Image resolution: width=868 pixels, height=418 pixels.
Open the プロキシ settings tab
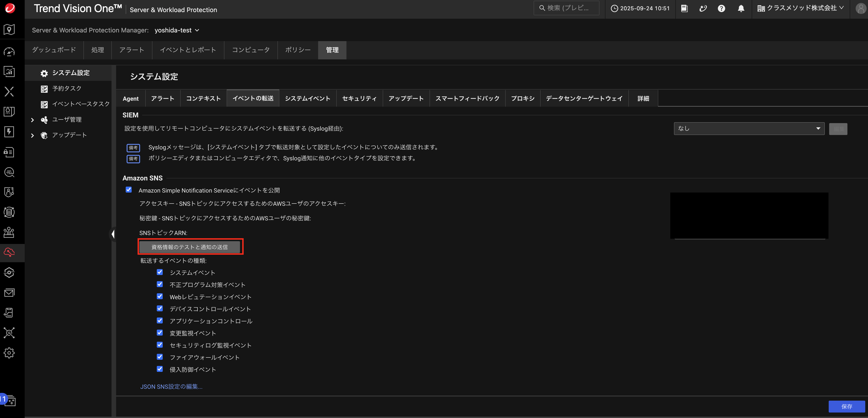click(x=523, y=99)
